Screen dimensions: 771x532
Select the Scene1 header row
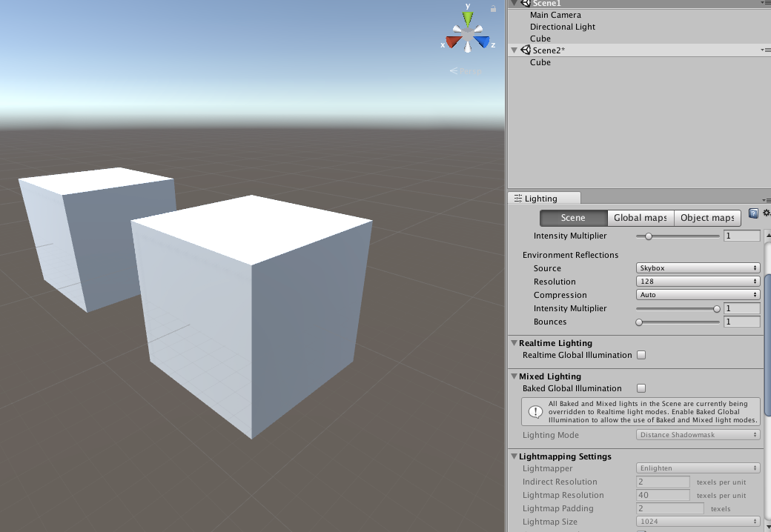(x=639, y=4)
